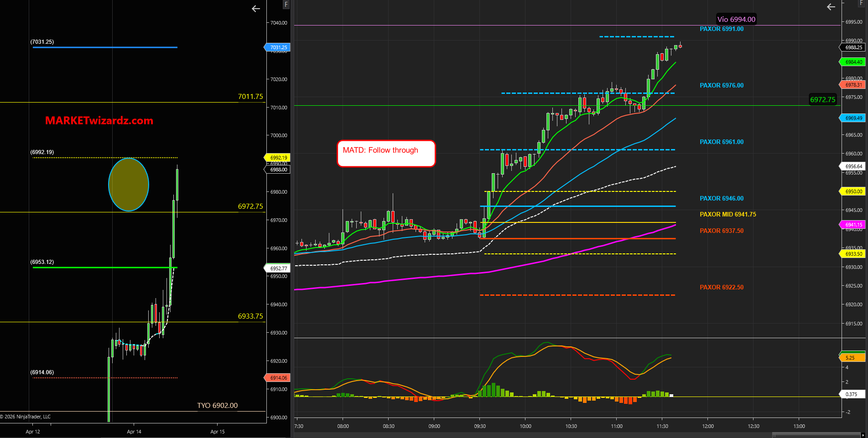Screen dimensions: 868x438
Task: Select the olive ellipse drawing
Action: 129,185
